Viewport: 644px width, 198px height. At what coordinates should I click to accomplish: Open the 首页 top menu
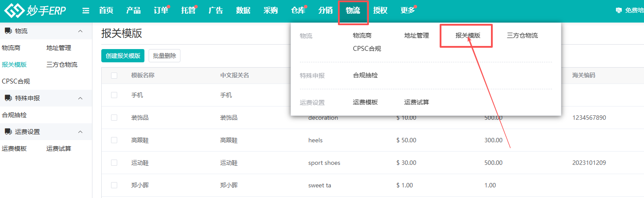tap(106, 11)
